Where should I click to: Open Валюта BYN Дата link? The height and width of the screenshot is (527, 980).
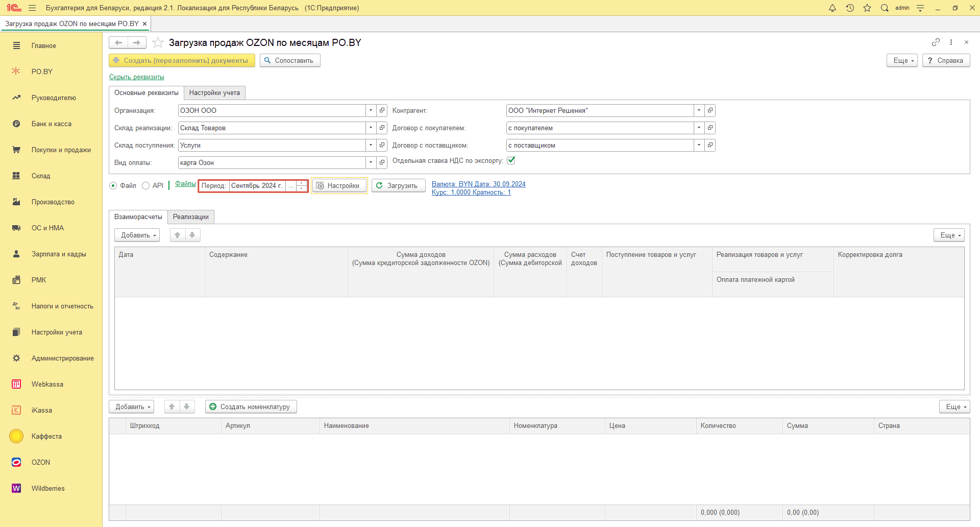pyautogui.click(x=479, y=184)
